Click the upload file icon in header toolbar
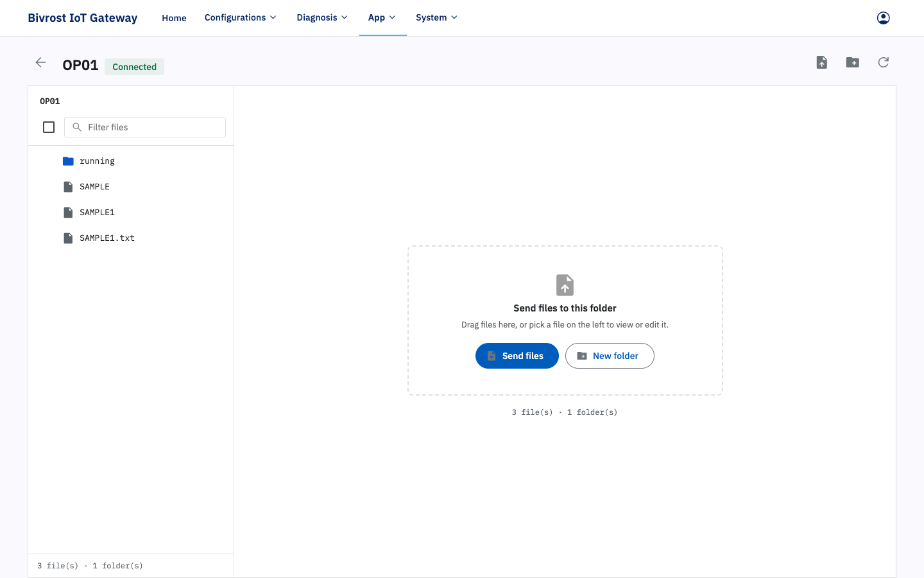The width and height of the screenshot is (924, 578). pos(821,62)
